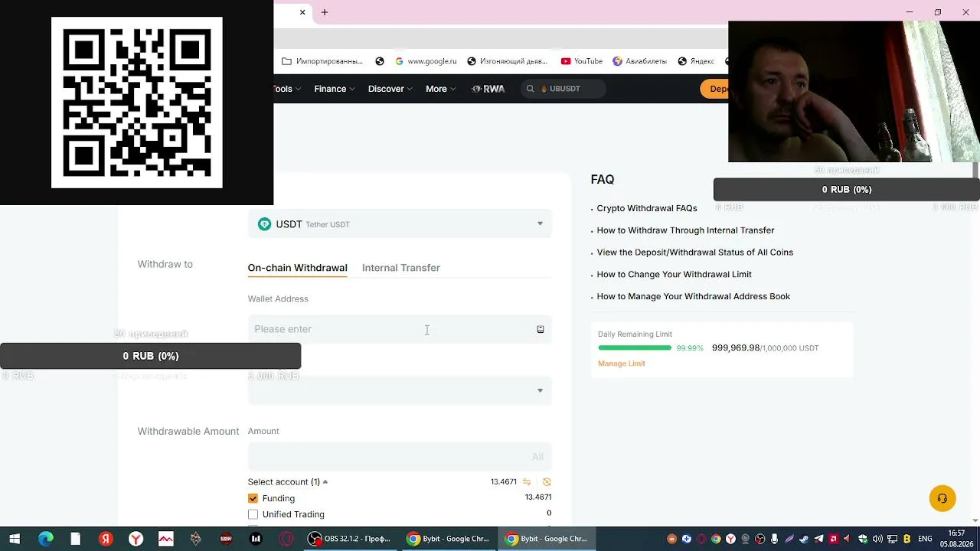This screenshot has width=980, height=551.
Task: Open Telegram from the system tray
Action: click(x=818, y=539)
